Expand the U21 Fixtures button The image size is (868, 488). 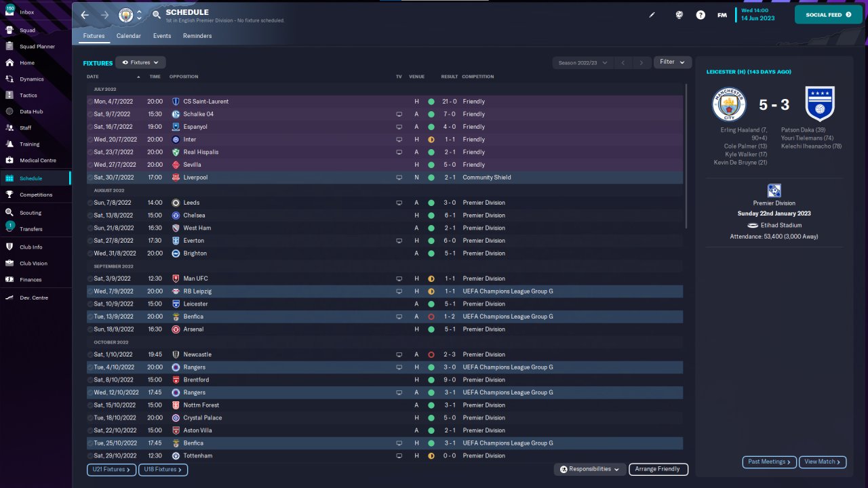coord(111,469)
